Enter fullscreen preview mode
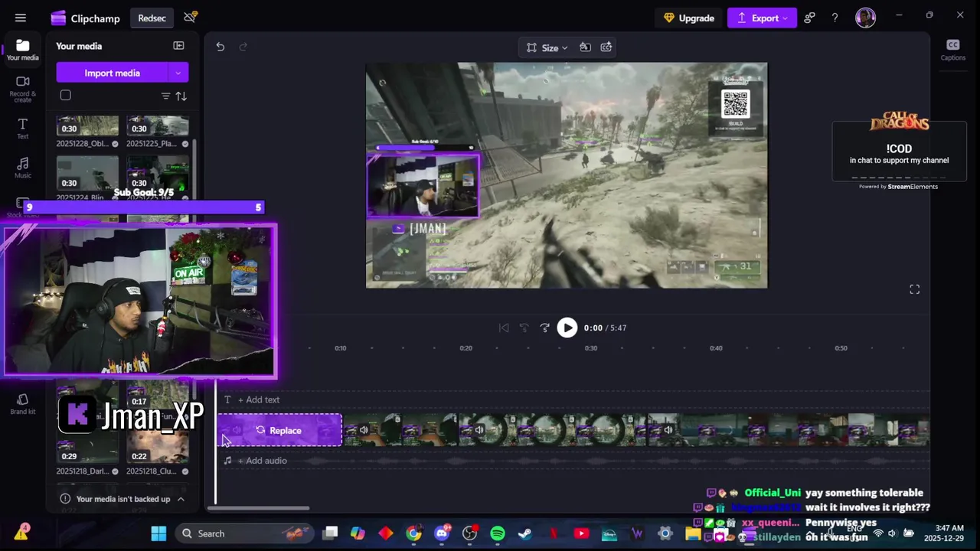The width and height of the screenshot is (980, 551). click(914, 289)
